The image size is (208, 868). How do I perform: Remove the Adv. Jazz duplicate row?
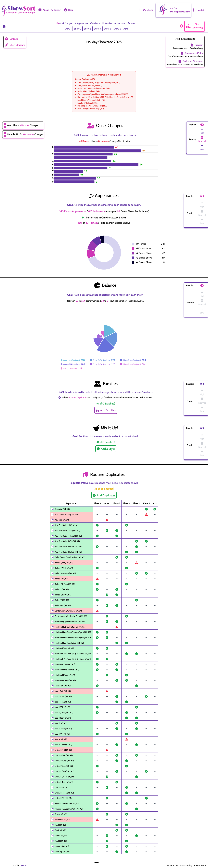pyautogui.click(x=52, y=520)
